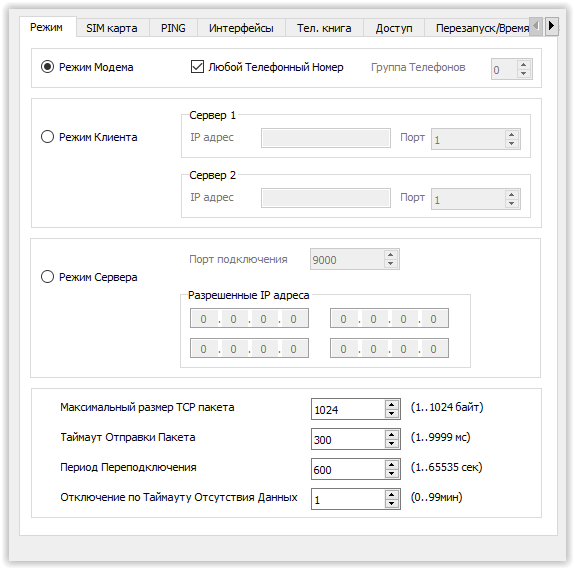Select the Режим Клиента radio button
Viewport: 574px width, 569px height.
point(47,137)
